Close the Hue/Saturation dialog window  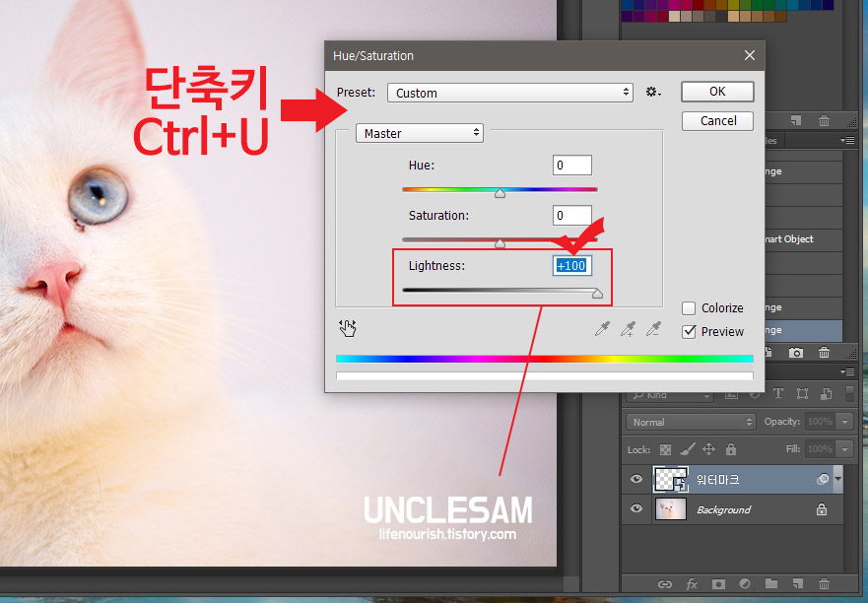pos(750,55)
